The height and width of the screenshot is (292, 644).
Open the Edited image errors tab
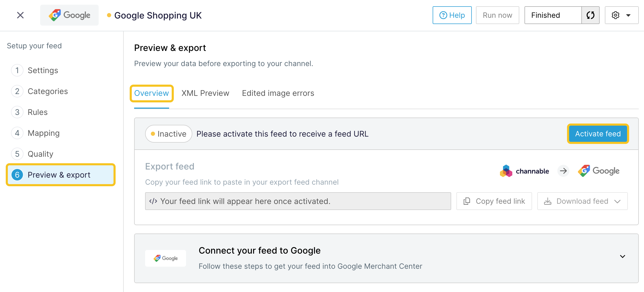click(x=278, y=93)
